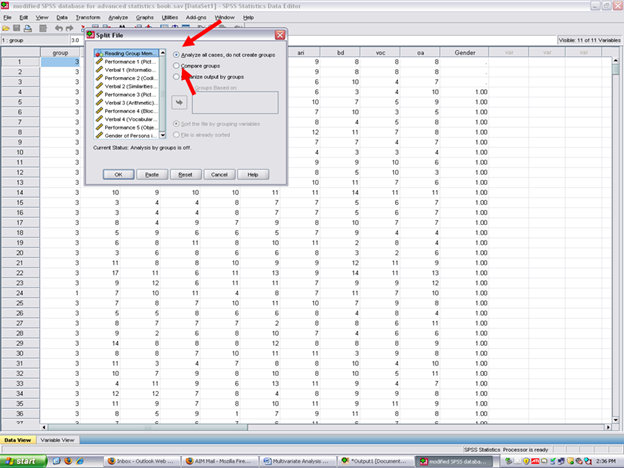Click the Open file toolbar icon
This screenshot has width=624, height=468.
8,29
